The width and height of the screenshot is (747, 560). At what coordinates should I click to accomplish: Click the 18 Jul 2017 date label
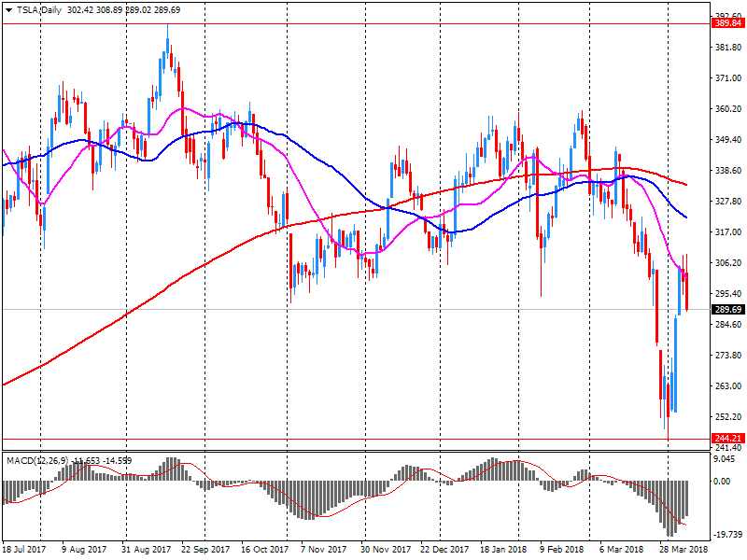click(24, 550)
